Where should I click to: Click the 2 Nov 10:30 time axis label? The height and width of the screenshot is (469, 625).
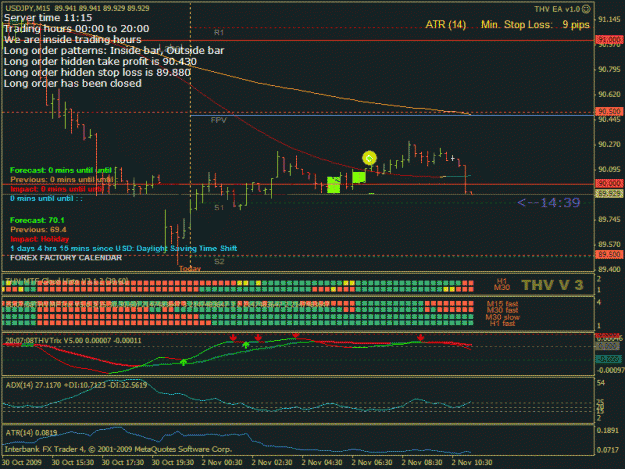point(472,462)
